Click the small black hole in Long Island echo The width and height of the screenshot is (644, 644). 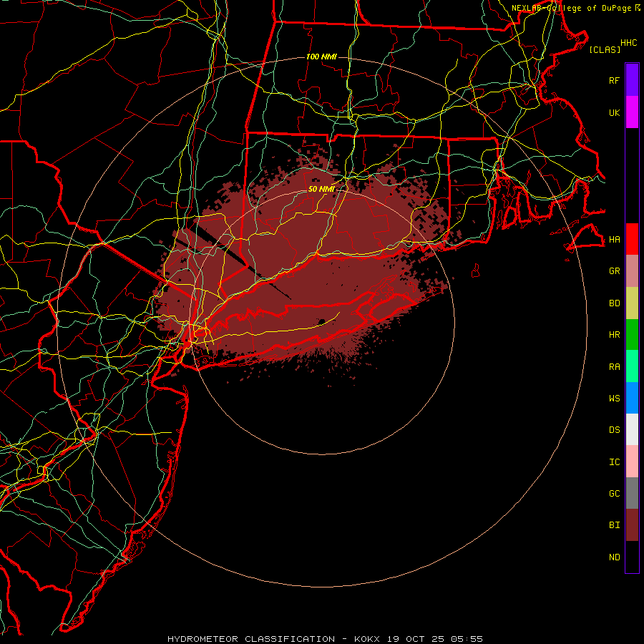point(322,321)
